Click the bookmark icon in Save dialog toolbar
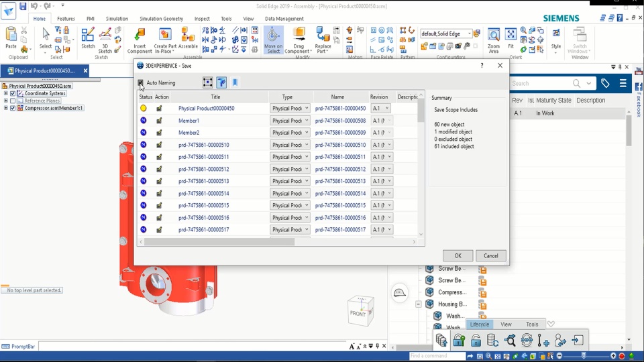This screenshot has width=644, height=362. 235,82
